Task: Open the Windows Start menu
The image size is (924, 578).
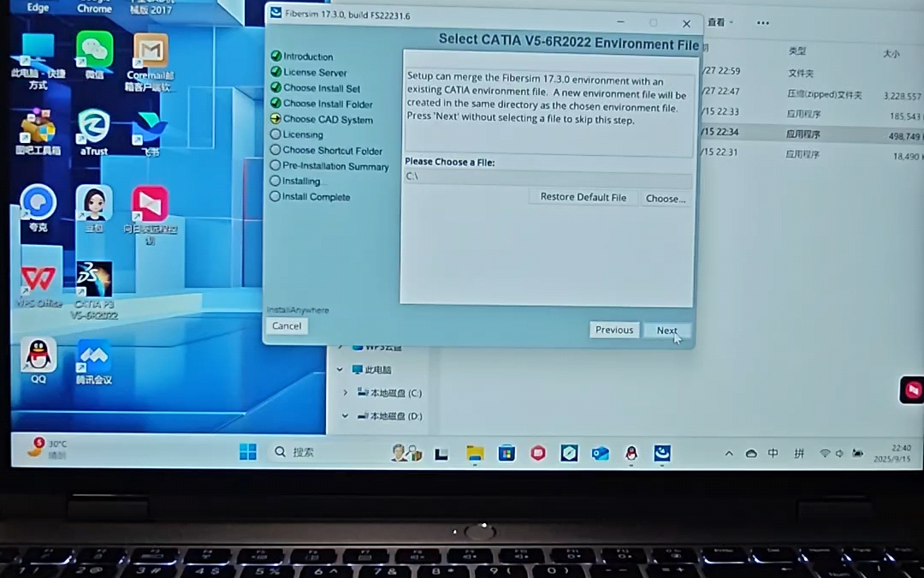Action: (x=248, y=452)
